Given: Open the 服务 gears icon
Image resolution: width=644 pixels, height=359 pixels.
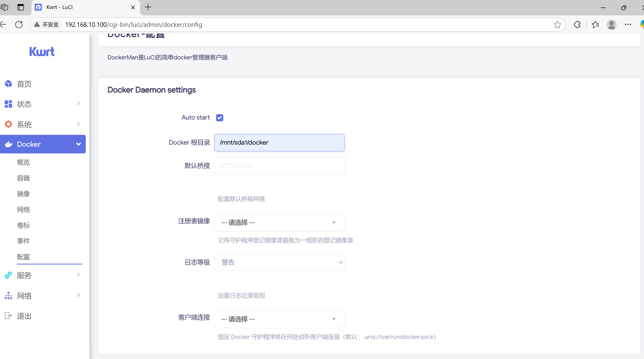Looking at the screenshot, I should (x=8, y=275).
